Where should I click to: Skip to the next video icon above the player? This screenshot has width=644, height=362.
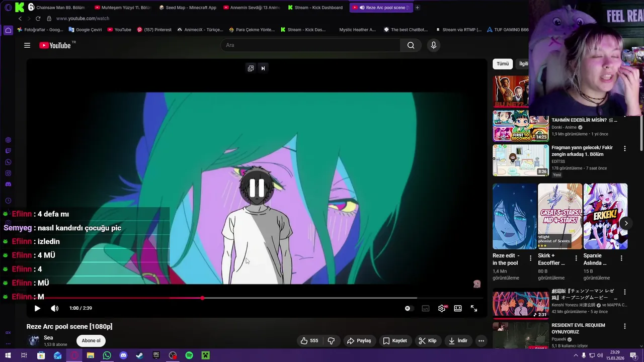point(263,68)
